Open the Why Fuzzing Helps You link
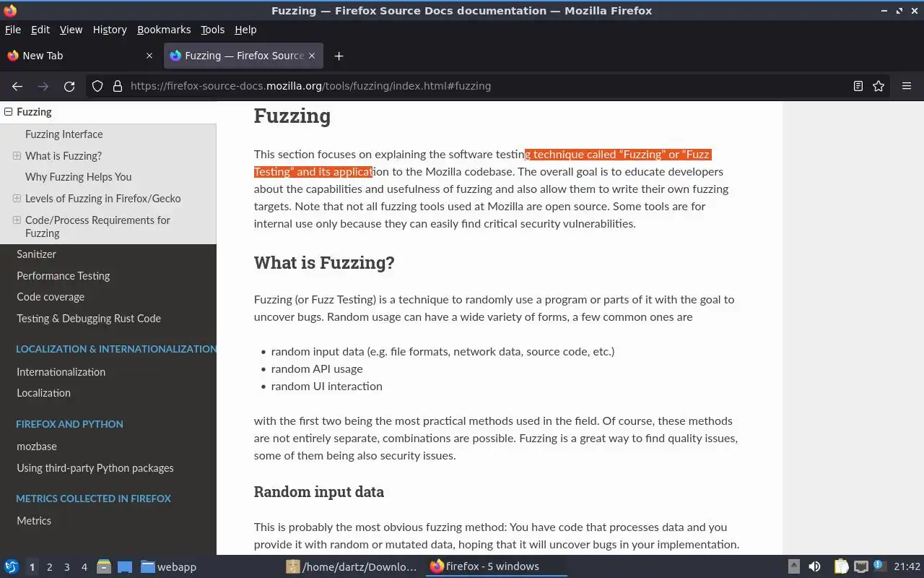Viewport: 924px width, 578px height. coord(78,177)
